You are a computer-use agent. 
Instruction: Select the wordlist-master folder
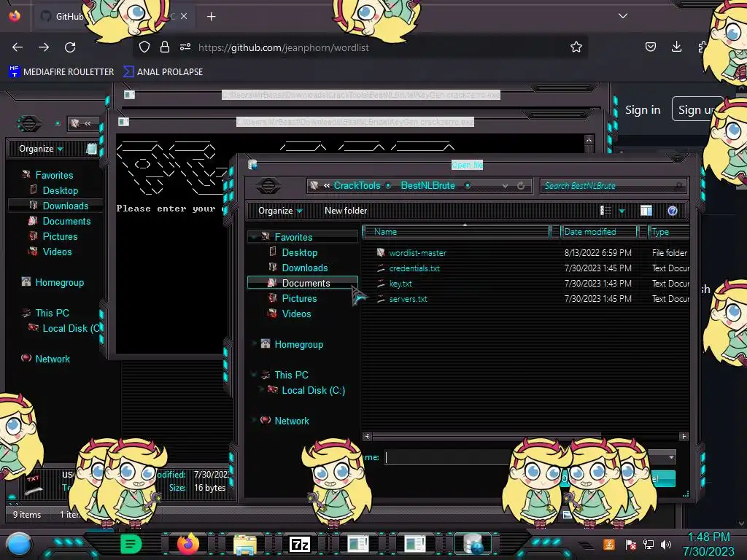[417, 253]
